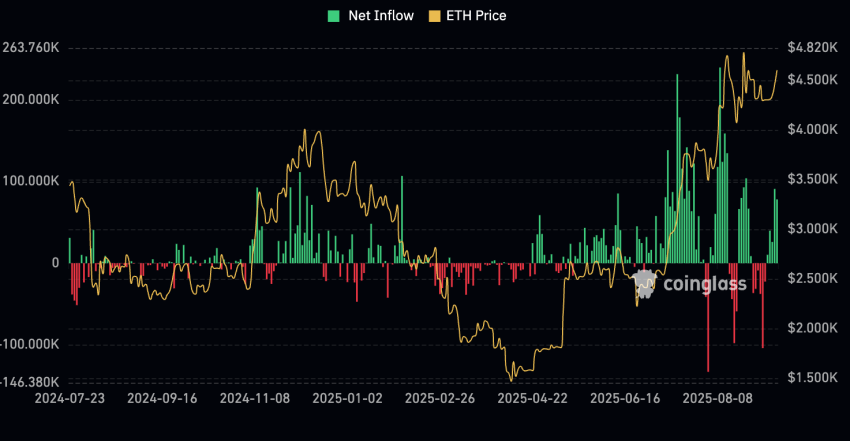This screenshot has width=850, height=441.
Task: Select the 2025-08-08 date label
Action: click(x=718, y=397)
